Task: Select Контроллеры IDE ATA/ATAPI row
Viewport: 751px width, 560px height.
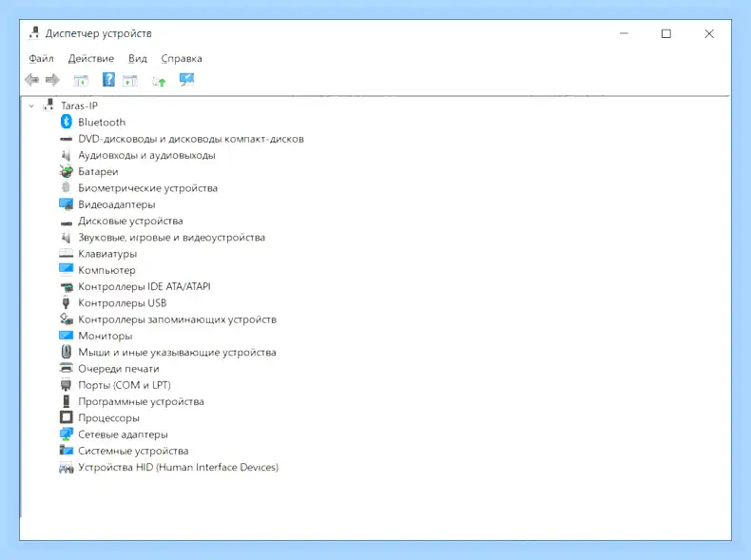Action: [x=144, y=286]
